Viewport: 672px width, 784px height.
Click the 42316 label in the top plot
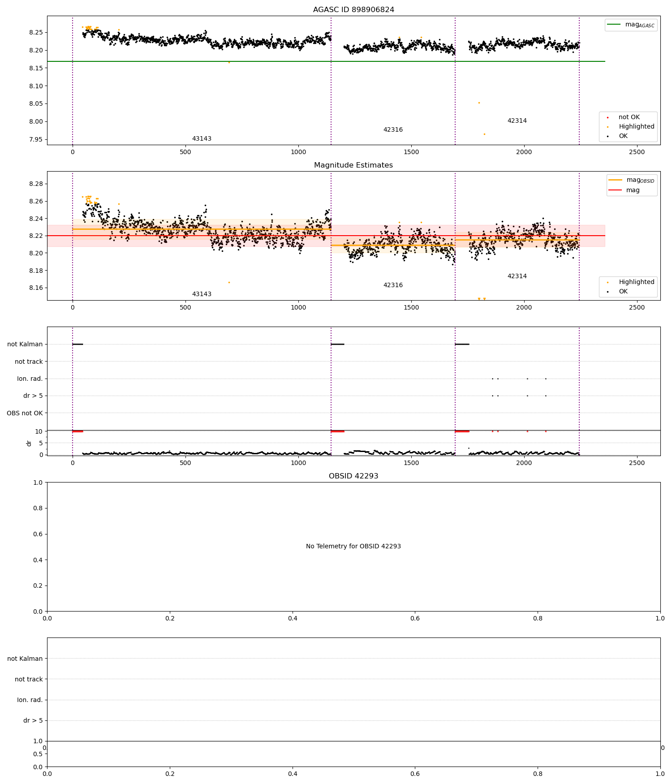tap(393, 130)
